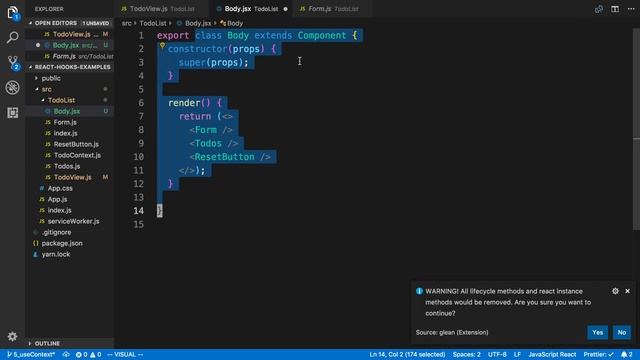
Task: Open yarn.lock file
Action: pos(56,254)
